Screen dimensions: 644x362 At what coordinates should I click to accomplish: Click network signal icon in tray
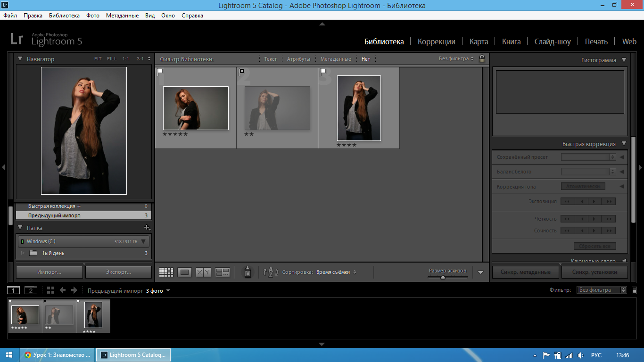point(569,355)
